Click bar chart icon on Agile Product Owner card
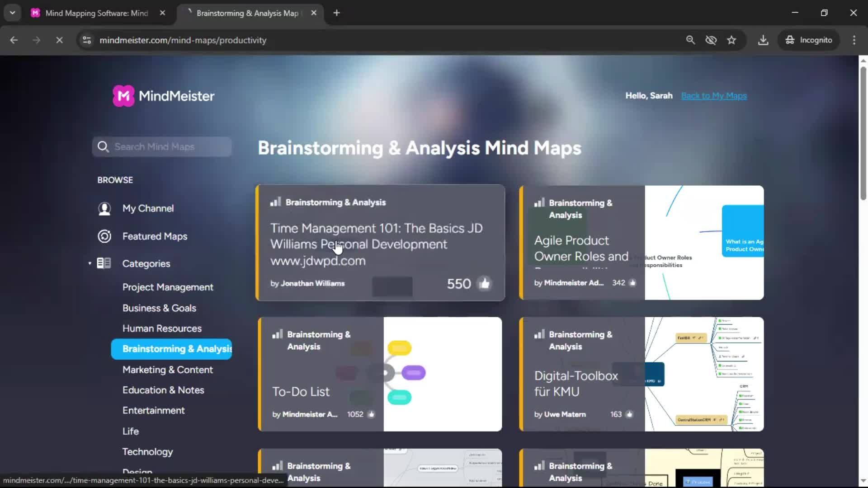 click(x=539, y=202)
